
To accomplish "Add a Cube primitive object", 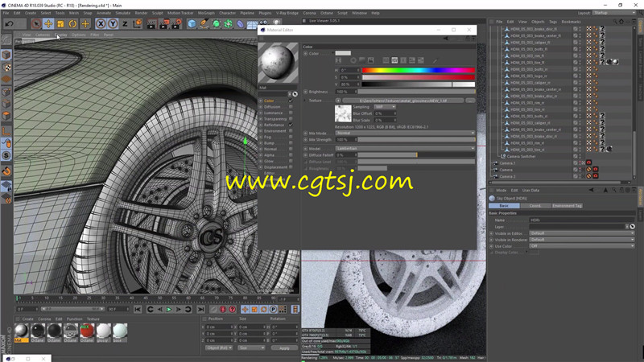I will pyautogui.click(x=192, y=24).
